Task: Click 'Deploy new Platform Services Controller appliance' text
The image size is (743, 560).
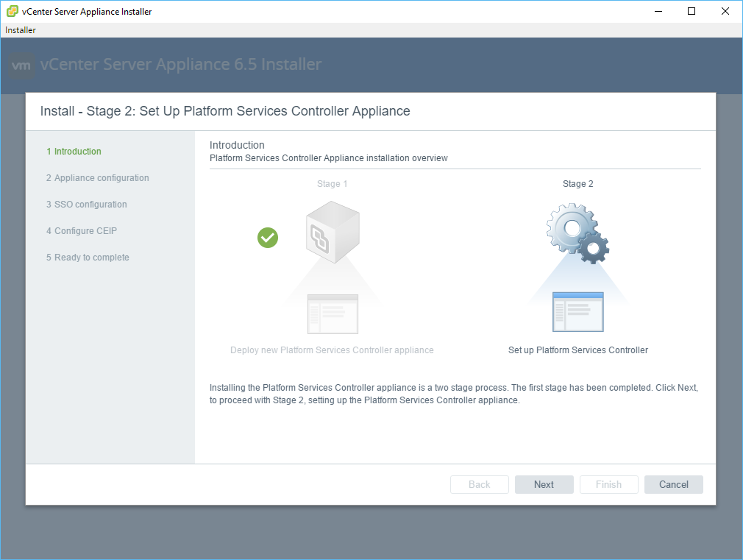Action: click(x=332, y=350)
